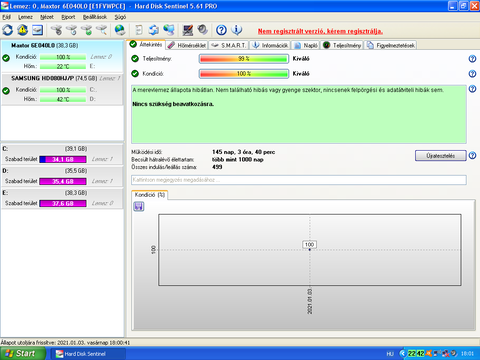The width and height of the screenshot is (480, 360).
Task: Click the 100 data point on chart
Action: (309, 249)
